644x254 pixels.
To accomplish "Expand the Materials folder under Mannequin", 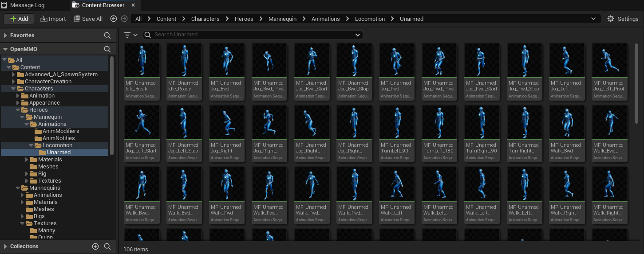I will pyautogui.click(x=27, y=160).
